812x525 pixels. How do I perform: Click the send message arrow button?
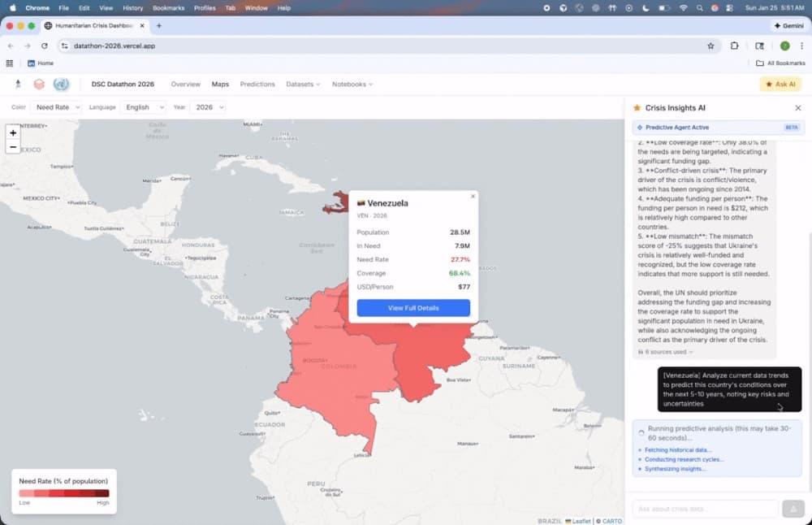point(793,509)
